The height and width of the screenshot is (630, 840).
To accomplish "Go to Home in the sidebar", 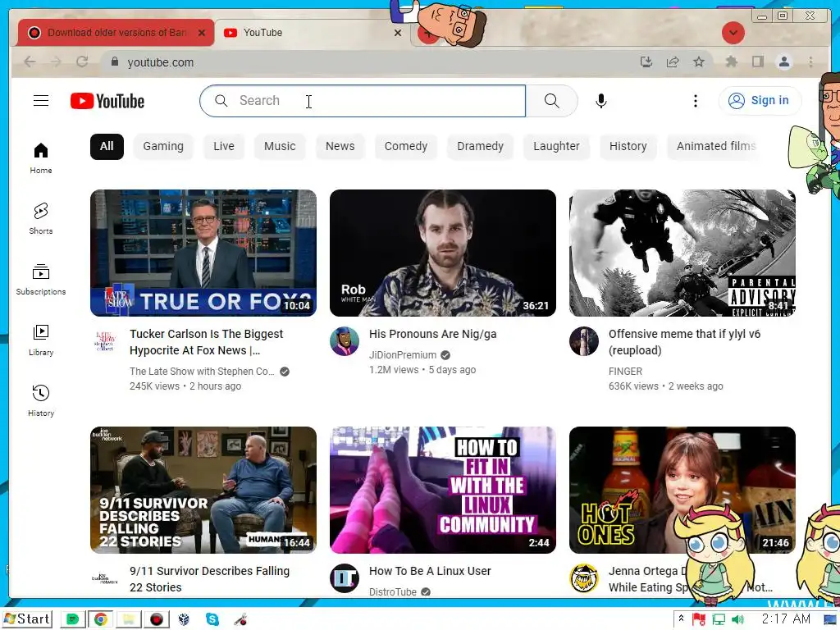I will click(41, 158).
